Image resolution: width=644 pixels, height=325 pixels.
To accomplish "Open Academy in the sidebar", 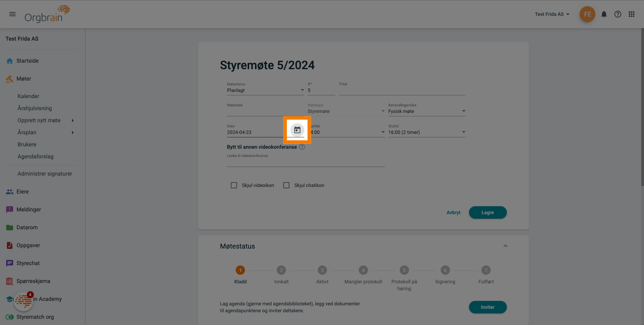I will click(x=48, y=299).
